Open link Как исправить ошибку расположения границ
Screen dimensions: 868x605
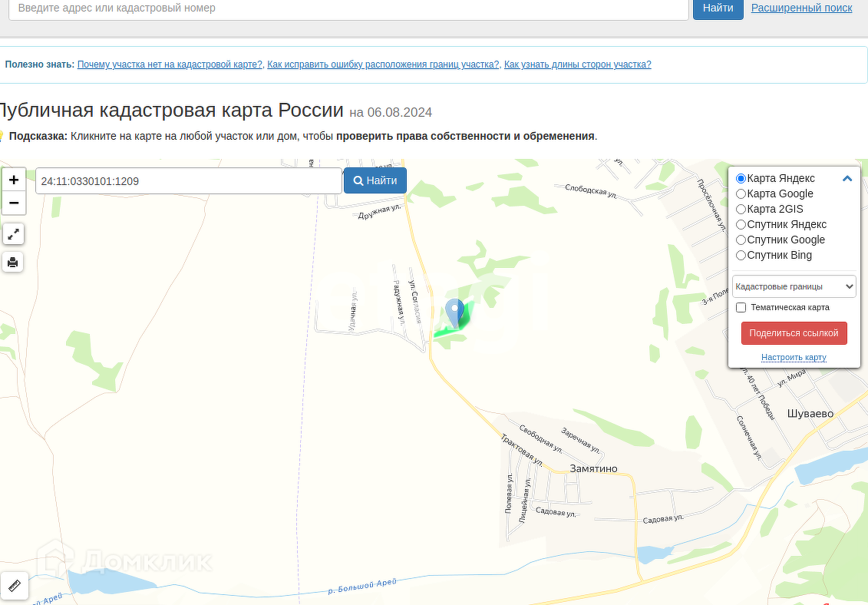383,64
